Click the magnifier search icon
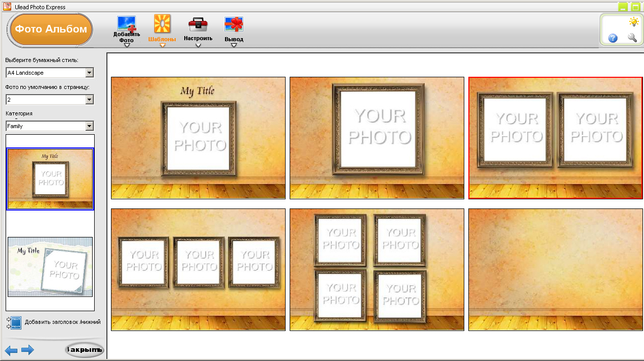Screen dimensions: 644x361 (632, 38)
